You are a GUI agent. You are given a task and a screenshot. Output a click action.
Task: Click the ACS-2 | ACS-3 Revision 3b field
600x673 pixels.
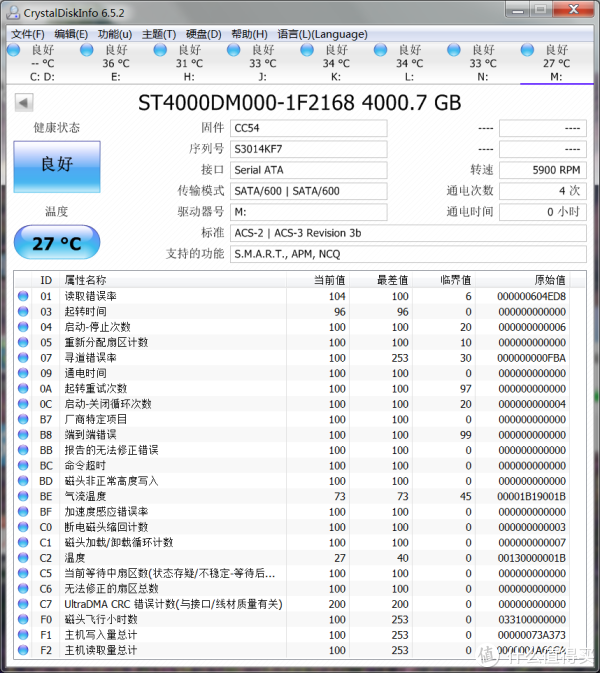pos(408,233)
